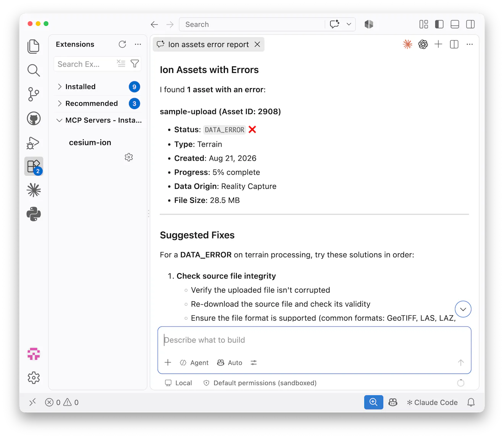Click the Suggested Fixes heading
Image resolution: width=504 pixels, height=438 pixels.
coord(197,235)
